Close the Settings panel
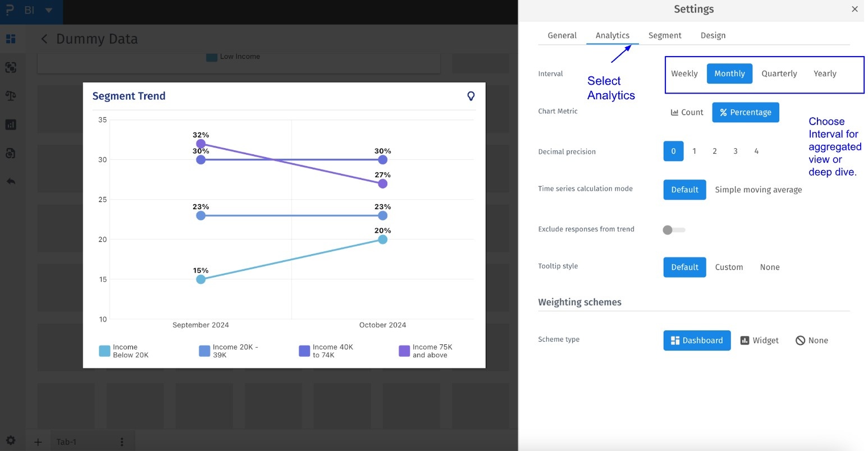Screen dimensions: 868x451 [855, 9]
